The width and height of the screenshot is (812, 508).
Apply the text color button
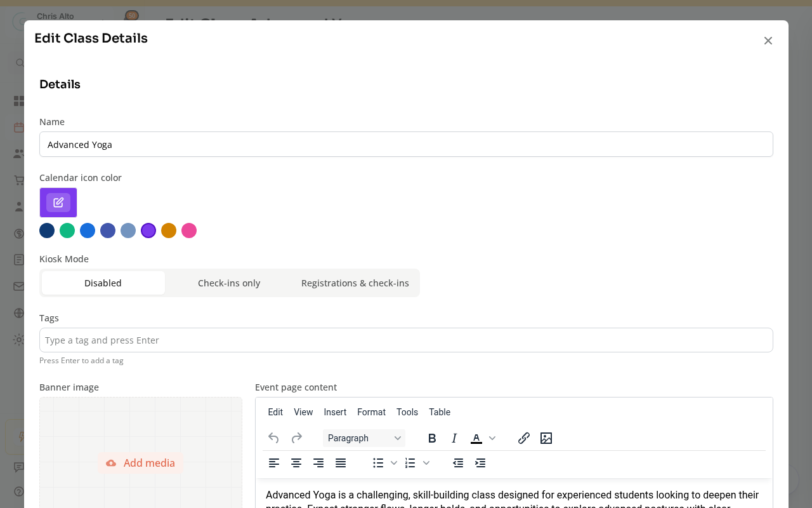(x=476, y=438)
